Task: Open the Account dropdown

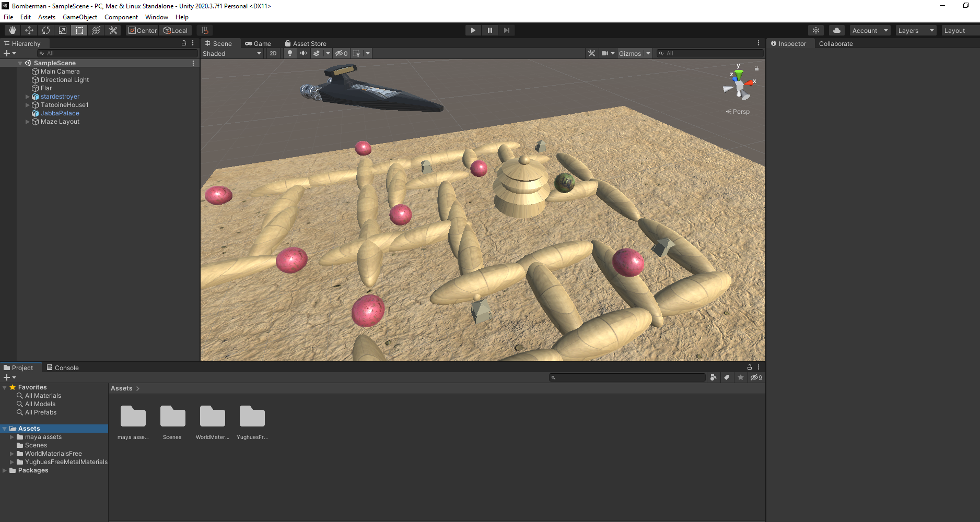Action: [870, 30]
